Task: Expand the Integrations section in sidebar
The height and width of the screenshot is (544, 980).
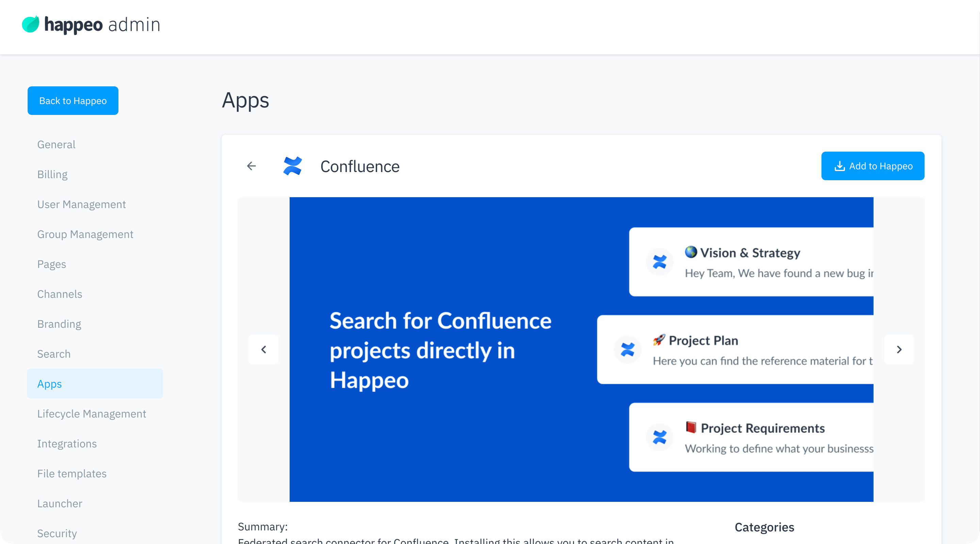Action: [x=67, y=443]
